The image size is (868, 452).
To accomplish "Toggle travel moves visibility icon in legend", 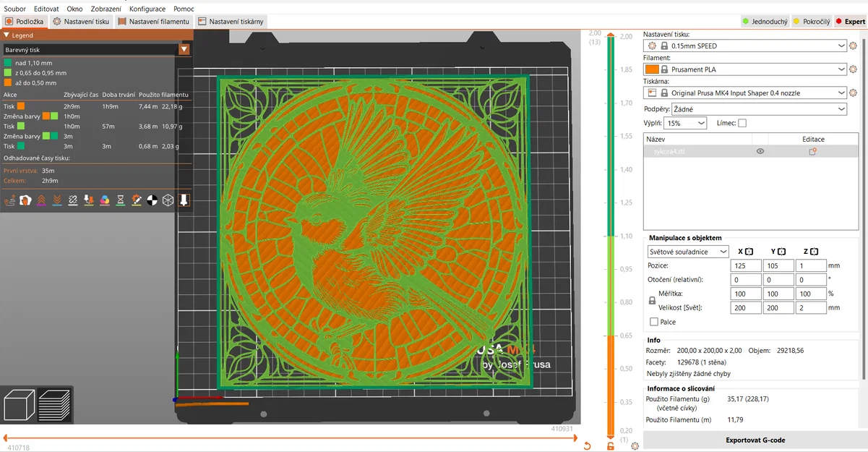I will click(x=9, y=200).
